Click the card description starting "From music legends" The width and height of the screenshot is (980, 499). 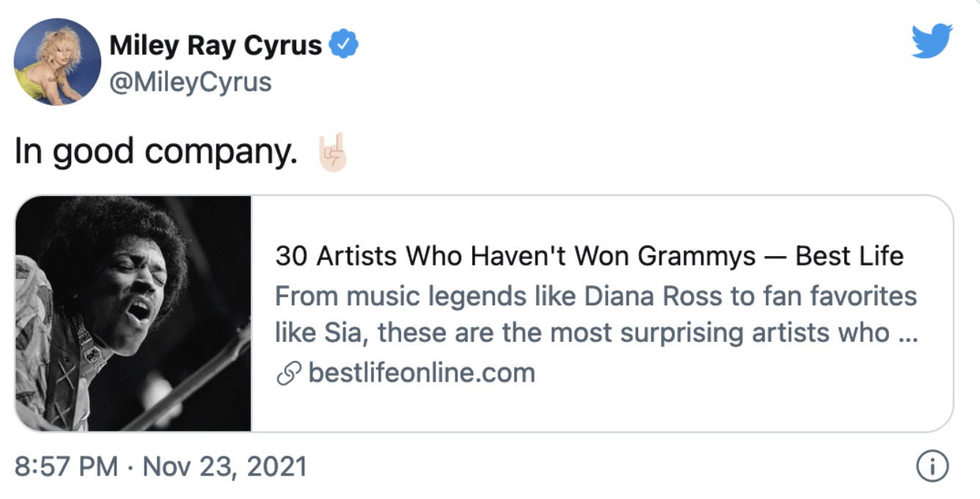pos(596,315)
